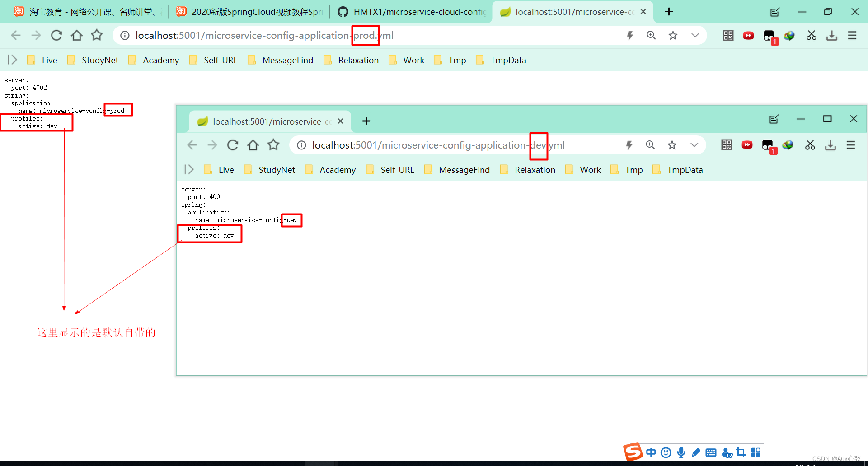Open the IDM download manager globe icon
The width and height of the screenshot is (868, 466).
tap(789, 35)
